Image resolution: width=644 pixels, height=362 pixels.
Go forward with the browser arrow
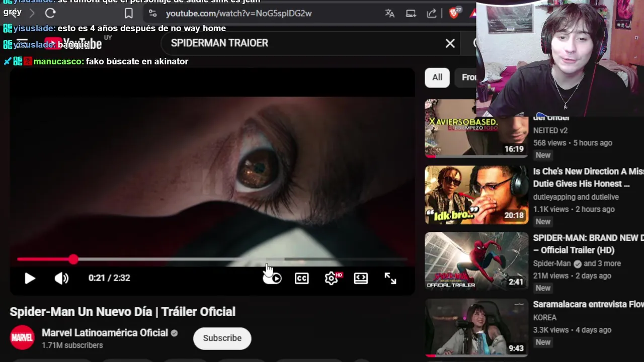tap(31, 14)
